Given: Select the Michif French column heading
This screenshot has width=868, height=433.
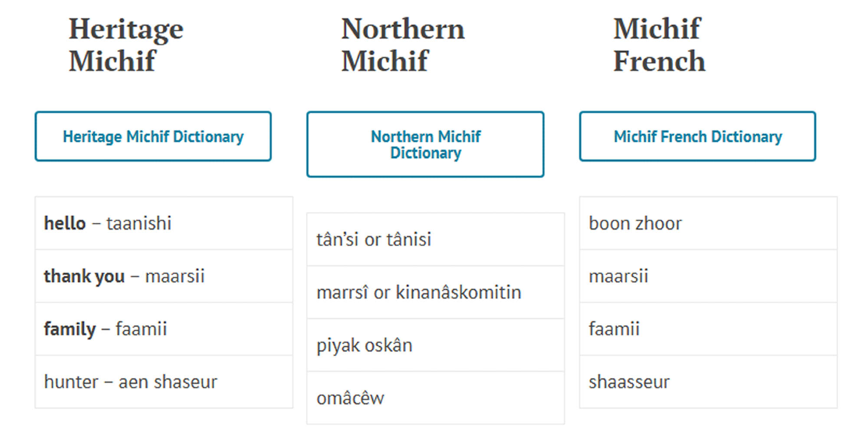Looking at the screenshot, I should pyautogui.click(x=659, y=44).
